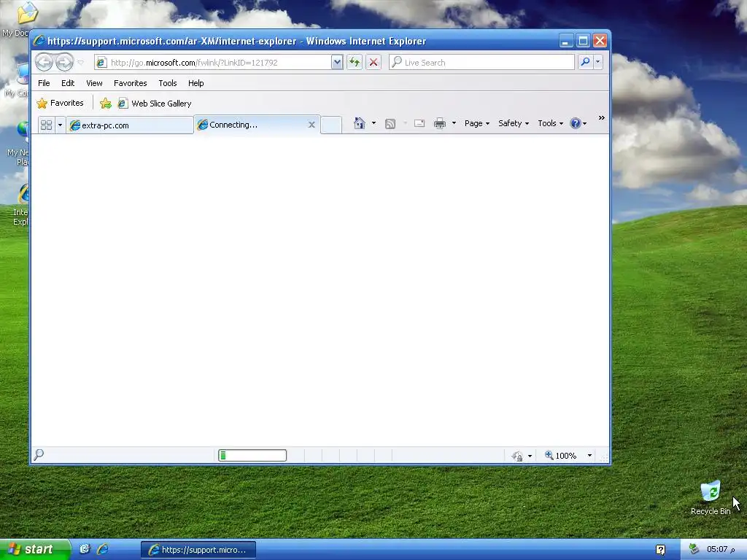747x560 pixels.
Task: Click the Quick Tabs grid icon
Action: tap(46, 125)
